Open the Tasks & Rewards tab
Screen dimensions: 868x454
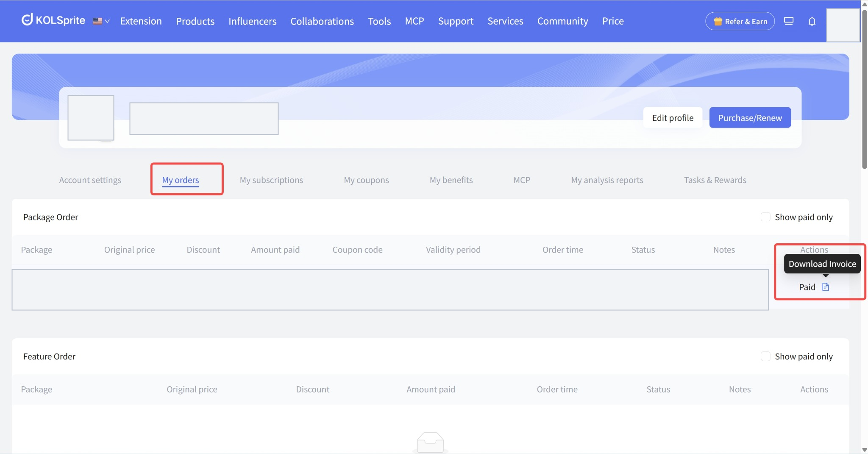click(x=715, y=180)
